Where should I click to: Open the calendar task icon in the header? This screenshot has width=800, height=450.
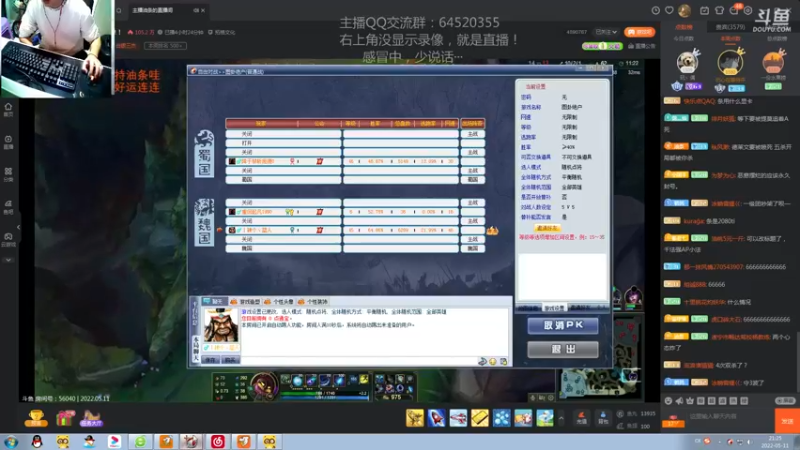tap(704, 10)
